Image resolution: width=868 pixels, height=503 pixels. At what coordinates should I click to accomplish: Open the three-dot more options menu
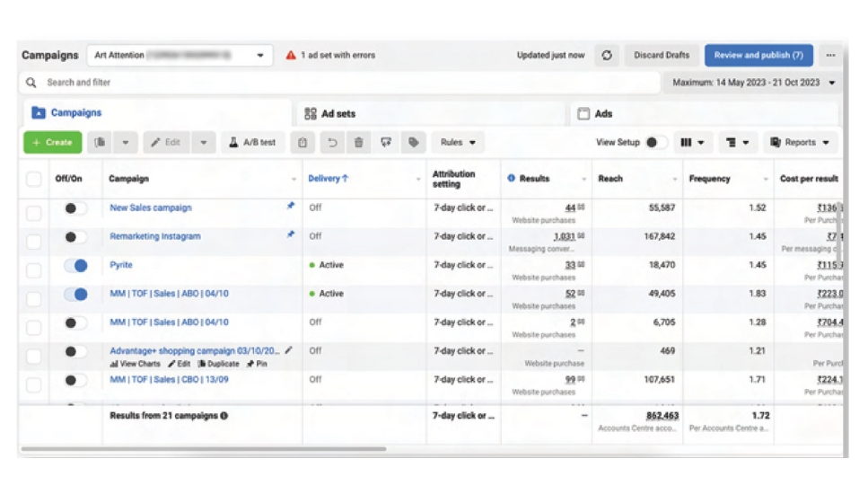[830, 56]
